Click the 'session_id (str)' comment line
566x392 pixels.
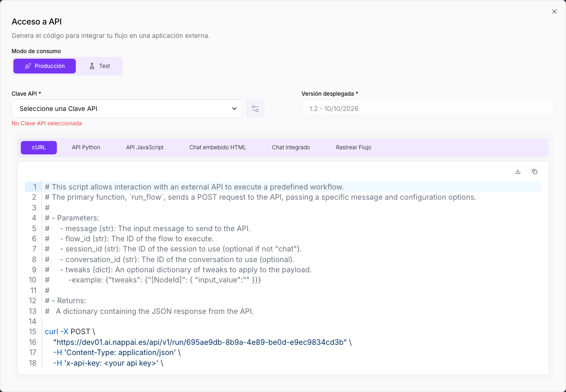pos(173,249)
